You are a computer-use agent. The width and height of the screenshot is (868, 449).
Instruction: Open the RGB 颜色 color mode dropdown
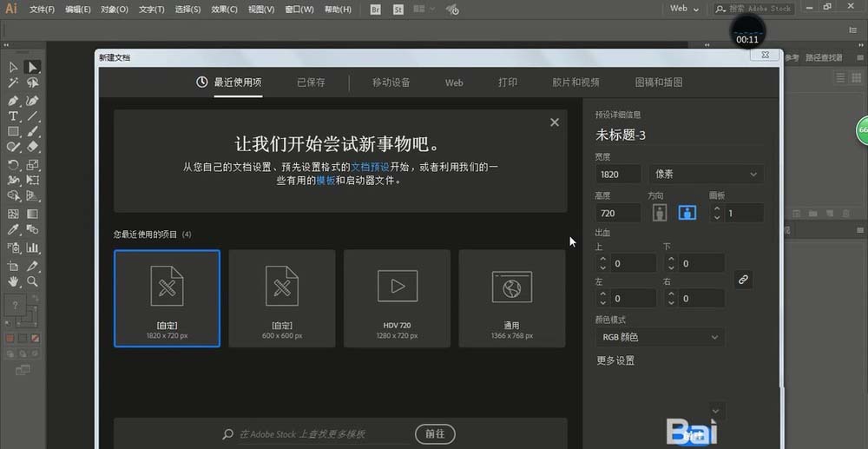(661, 337)
